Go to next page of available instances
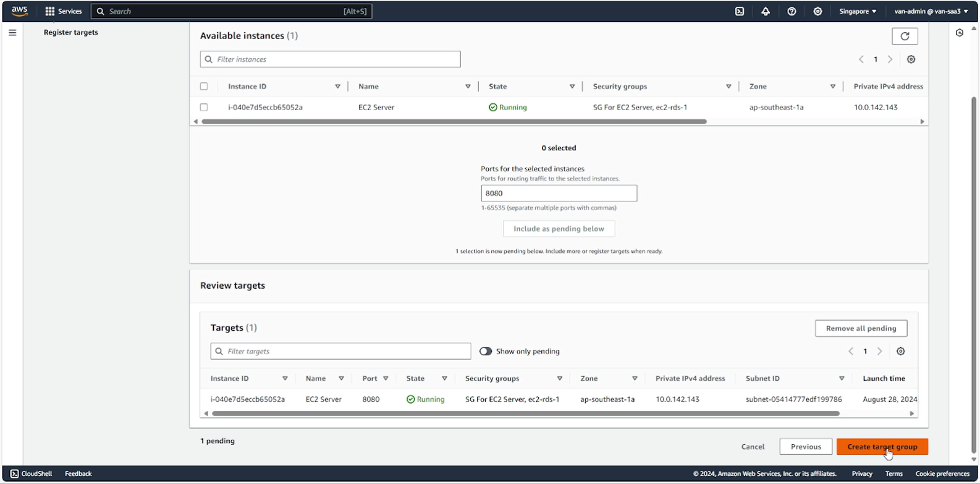 tap(890, 59)
